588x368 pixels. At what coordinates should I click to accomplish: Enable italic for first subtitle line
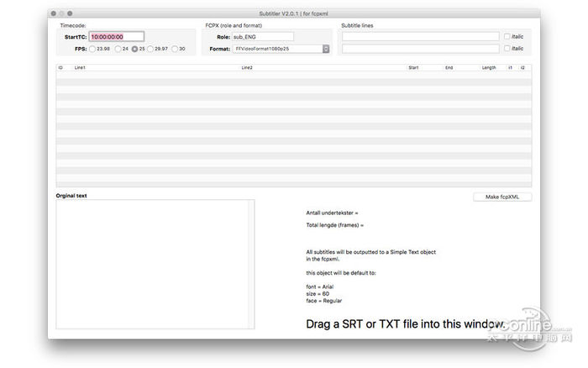[x=507, y=36]
